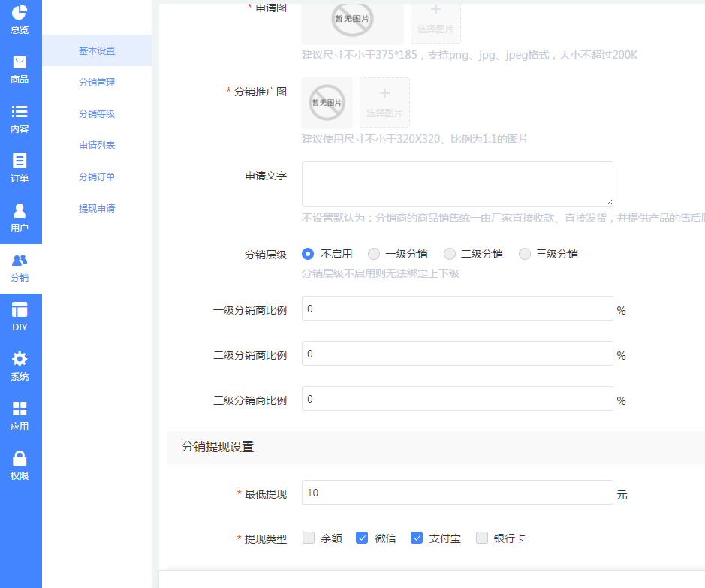The width and height of the screenshot is (705, 588).
Task: Focus the 最低提现 amount input
Action: [457, 492]
